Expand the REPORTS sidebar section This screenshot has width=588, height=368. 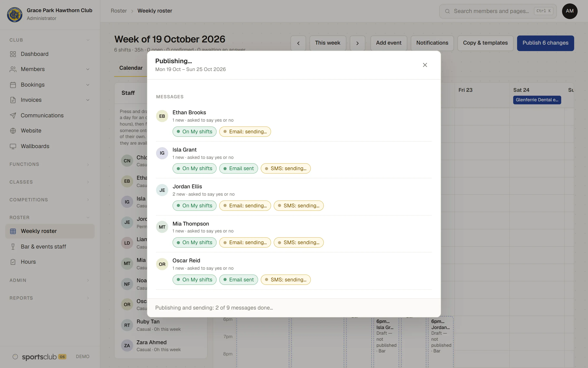50,298
